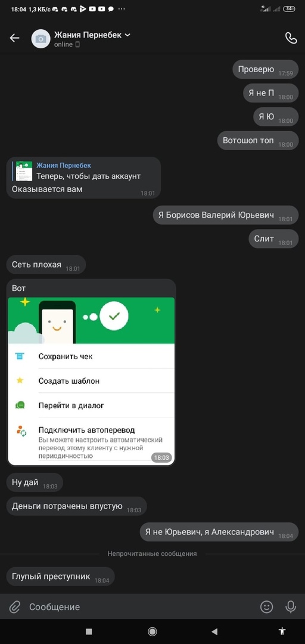This screenshot has height=644, width=305.
Task: Open the Sberbank receipt image attachment
Action: pos(91,381)
